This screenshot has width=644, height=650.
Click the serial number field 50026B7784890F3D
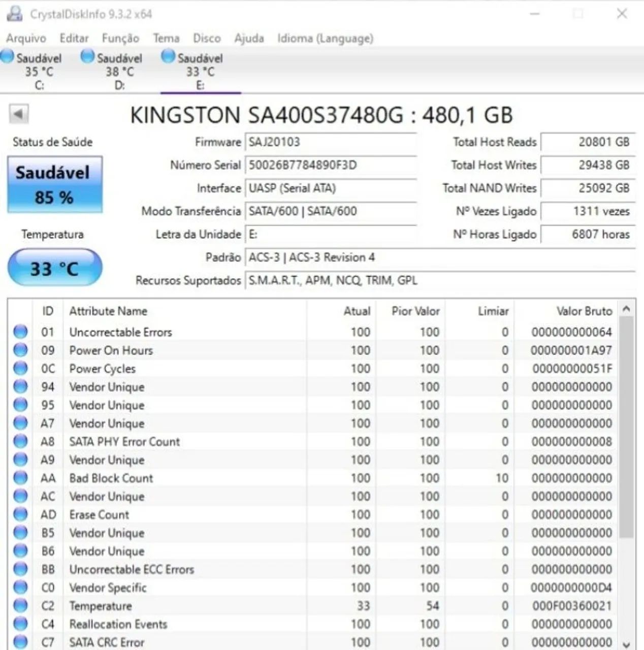pyautogui.click(x=331, y=165)
